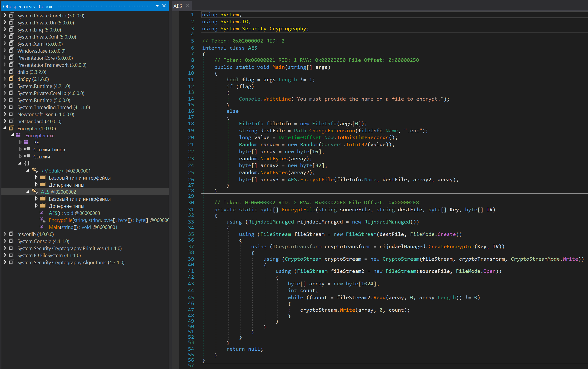Collapse the namespace braces node
This screenshot has height=369, width=588.
[20, 163]
